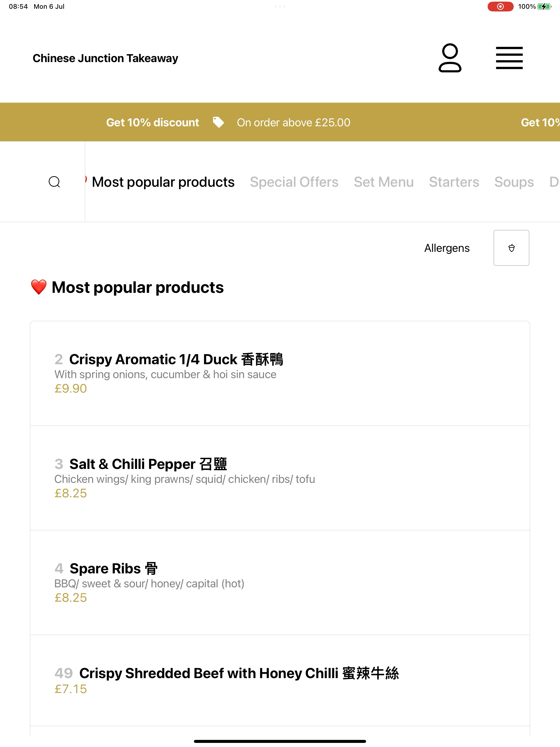Go to Chinese Junction Takeaway home
The image size is (560, 747).
(x=105, y=58)
